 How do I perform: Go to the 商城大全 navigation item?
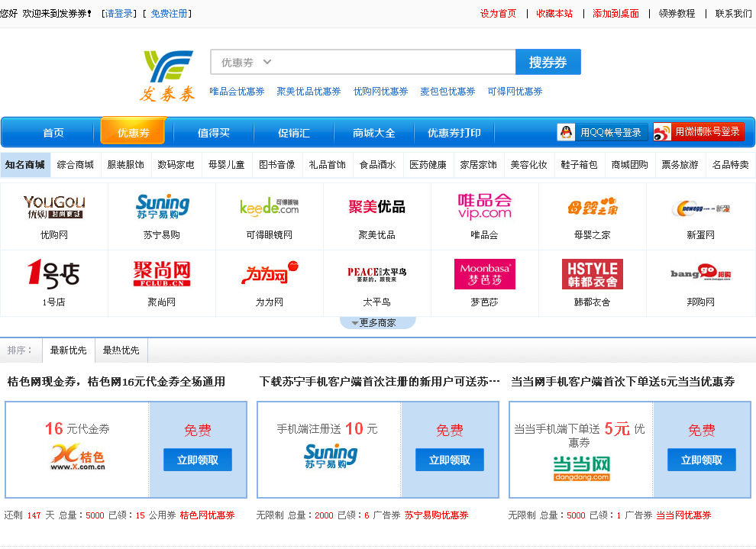pos(374,133)
